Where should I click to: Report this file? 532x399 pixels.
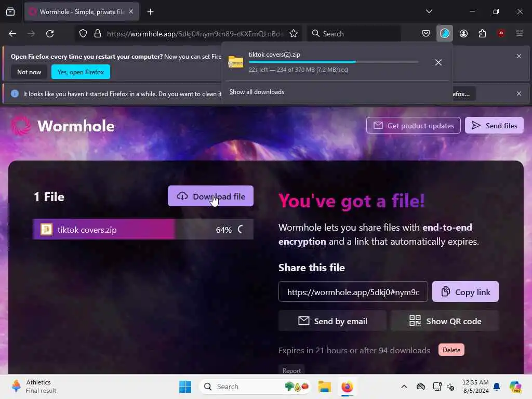point(291,370)
